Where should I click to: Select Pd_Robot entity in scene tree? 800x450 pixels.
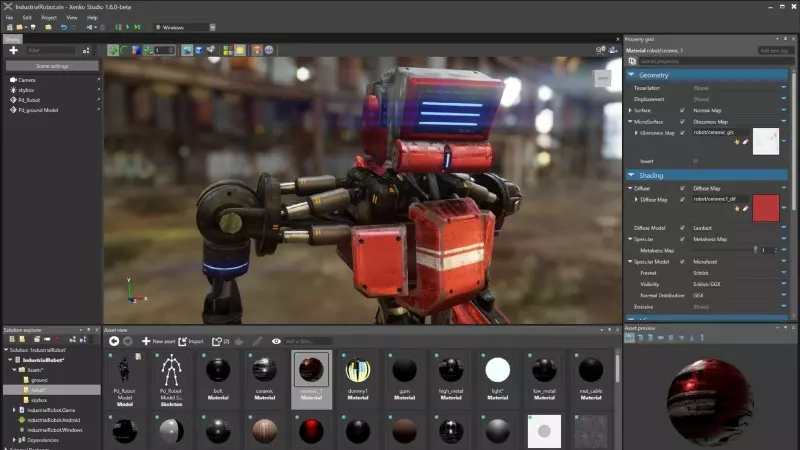(x=29, y=100)
